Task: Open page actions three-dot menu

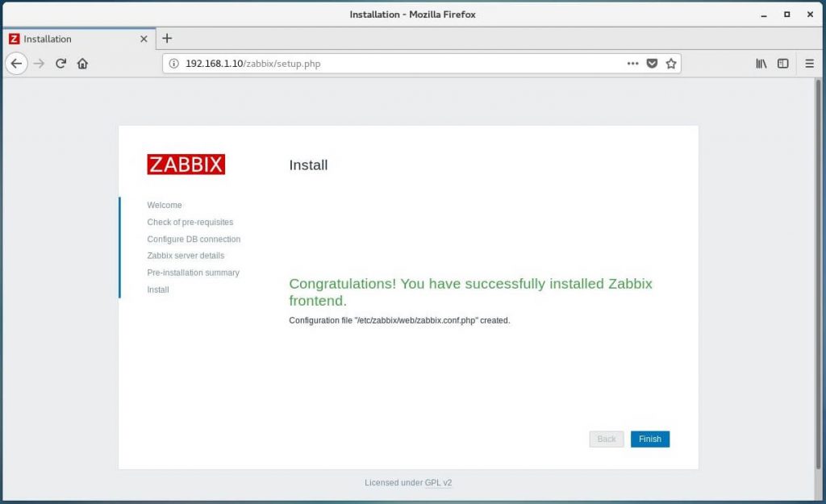Action: point(632,64)
